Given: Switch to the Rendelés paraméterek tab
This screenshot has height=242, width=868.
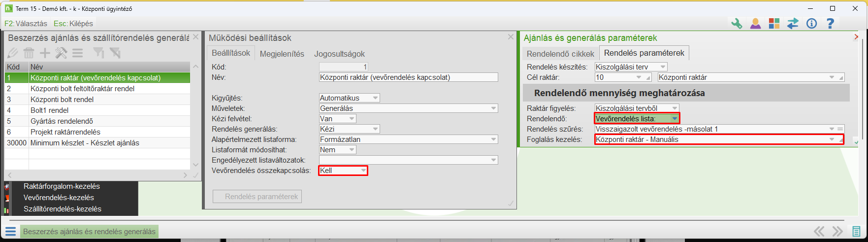Looking at the screenshot, I should [644, 53].
